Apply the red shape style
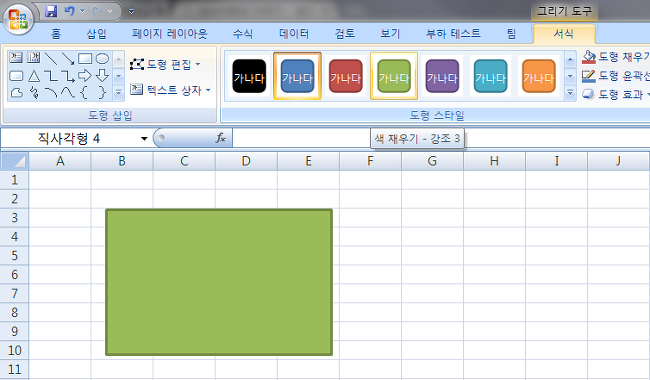The width and height of the screenshot is (650, 380). (346, 76)
